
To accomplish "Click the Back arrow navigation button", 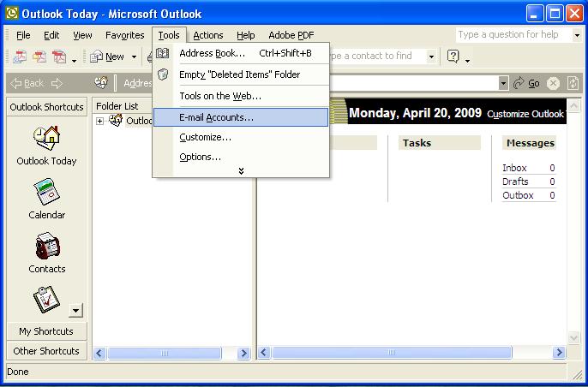I will tap(27, 83).
